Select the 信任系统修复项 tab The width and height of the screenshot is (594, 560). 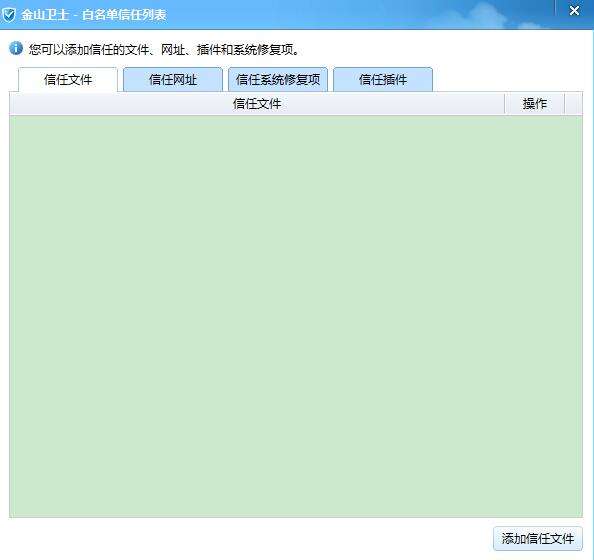(278, 80)
